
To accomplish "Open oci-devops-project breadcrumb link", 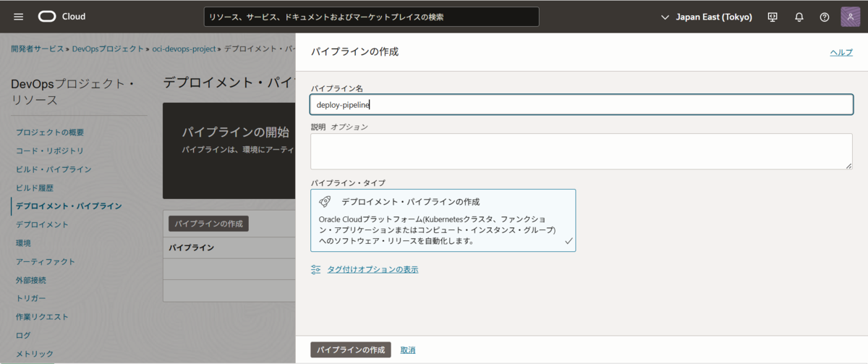I will (x=184, y=49).
